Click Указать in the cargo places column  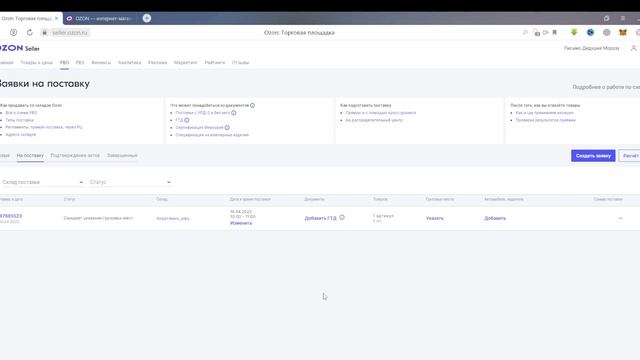[435, 218]
